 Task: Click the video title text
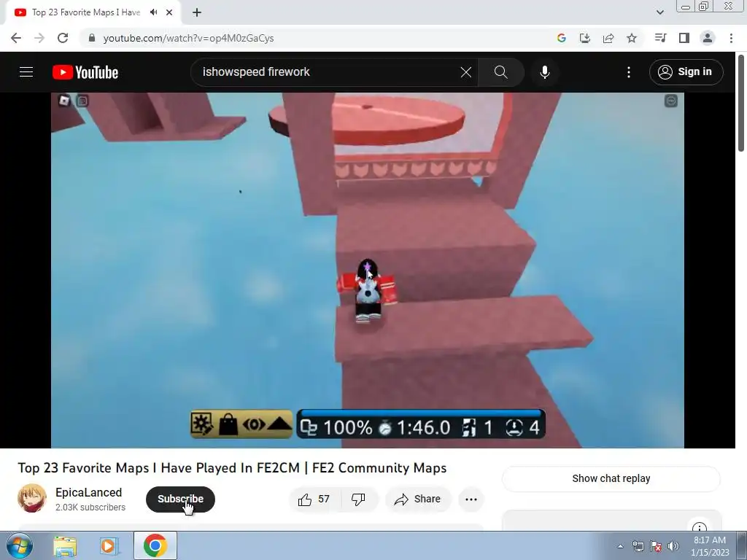click(232, 468)
